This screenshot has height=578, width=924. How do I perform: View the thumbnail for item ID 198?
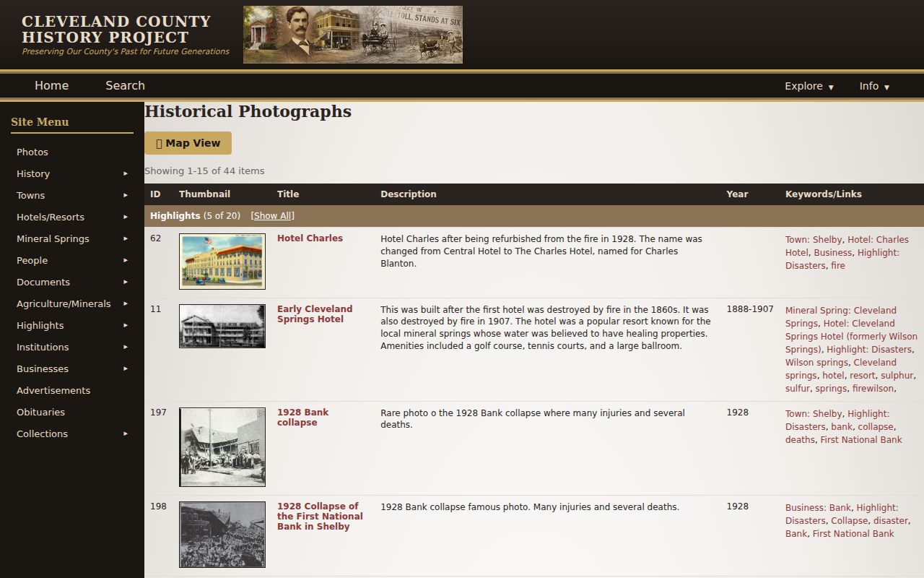point(222,535)
